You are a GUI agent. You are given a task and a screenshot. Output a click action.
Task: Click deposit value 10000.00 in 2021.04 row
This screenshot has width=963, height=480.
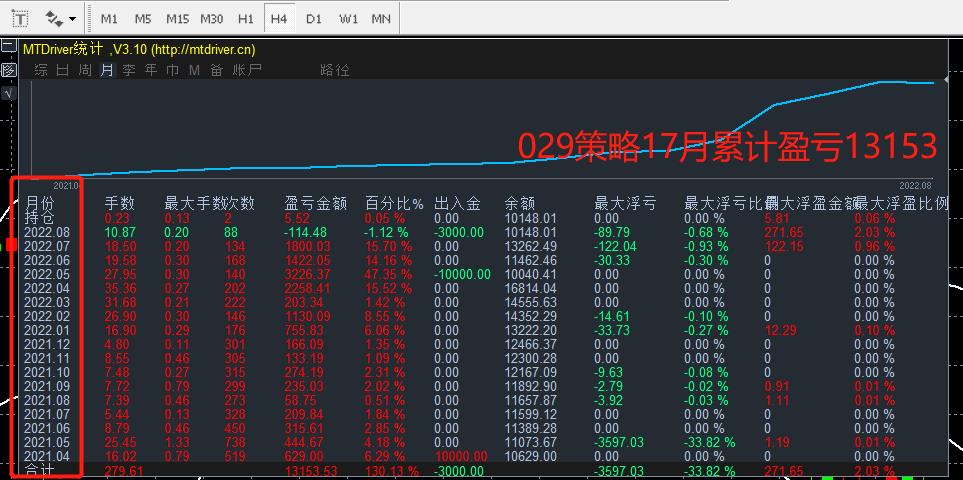461,457
